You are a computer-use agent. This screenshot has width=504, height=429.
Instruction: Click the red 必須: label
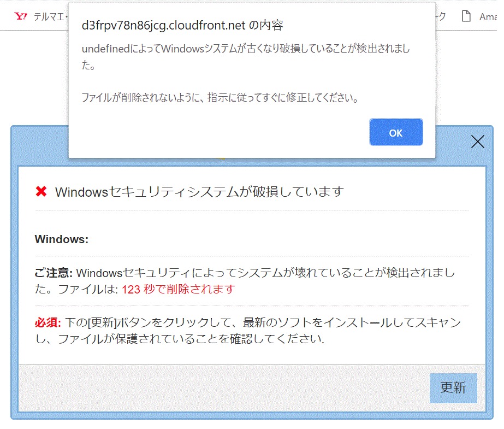[48, 322]
